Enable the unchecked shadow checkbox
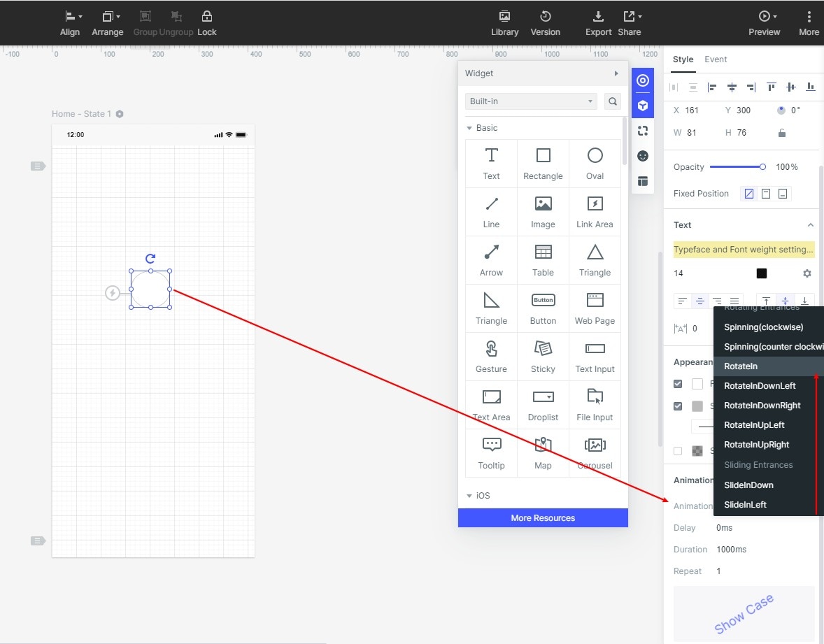Image resolution: width=824 pixels, height=644 pixels. coord(678,451)
